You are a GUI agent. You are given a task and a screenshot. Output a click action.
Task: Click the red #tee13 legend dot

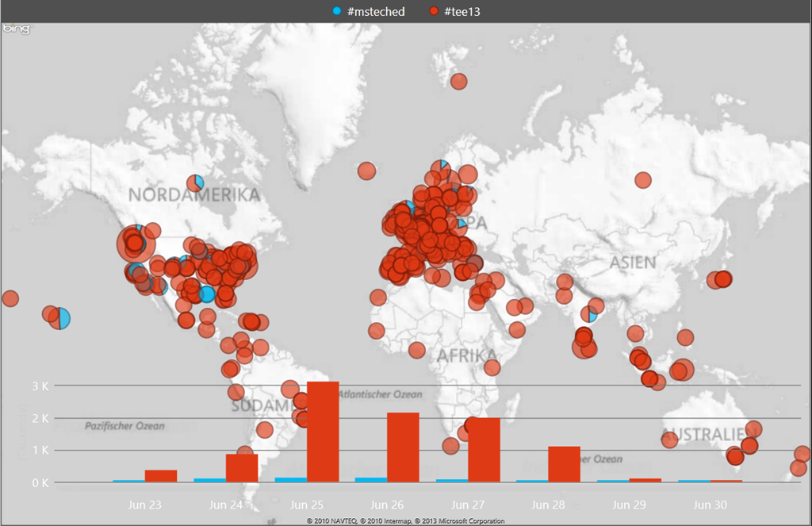(434, 11)
